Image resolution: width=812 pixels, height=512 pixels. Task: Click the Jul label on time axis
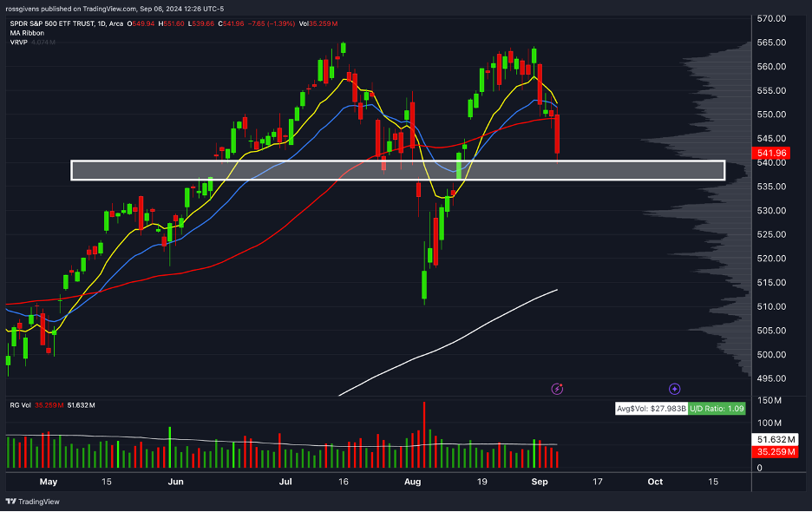(285, 482)
